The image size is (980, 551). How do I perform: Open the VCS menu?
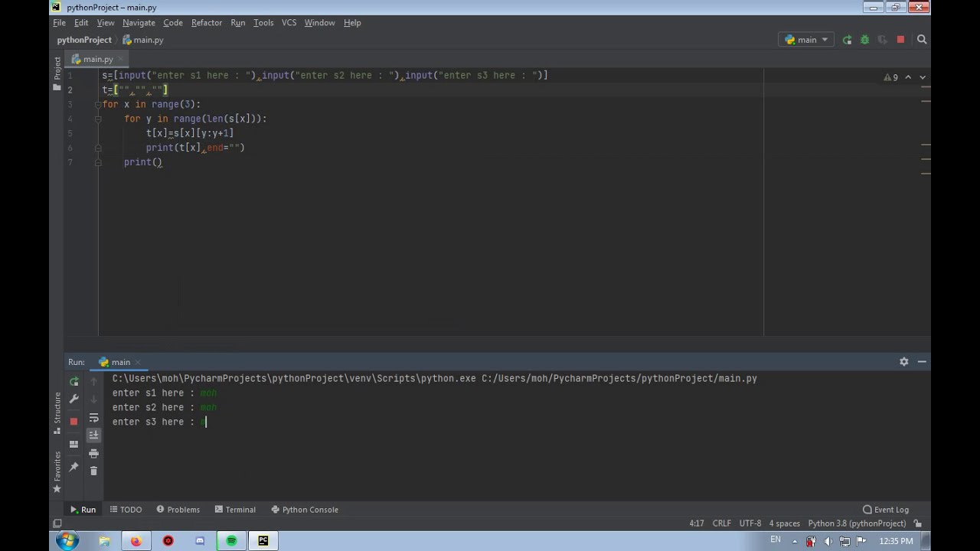coord(289,22)
